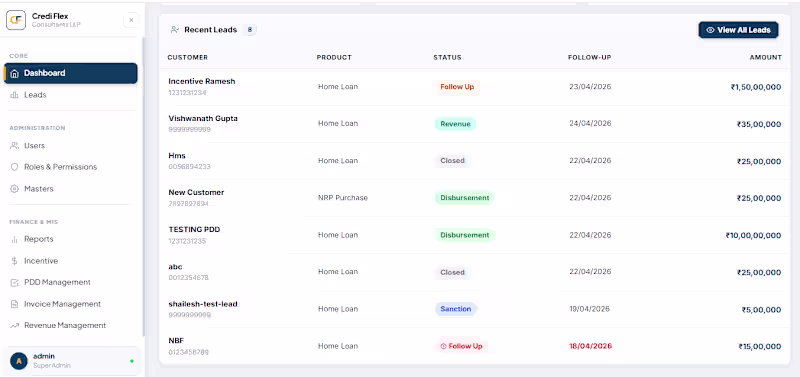Image resolution: width=800 pixels, height=377 pixels.
Task: Open Invoice Management
Action: 70,304
